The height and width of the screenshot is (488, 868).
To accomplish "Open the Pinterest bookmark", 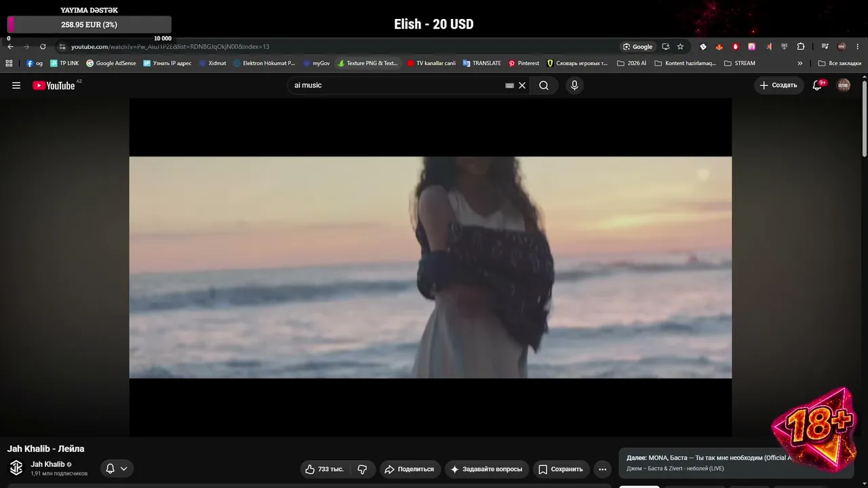I will (524, 63).
